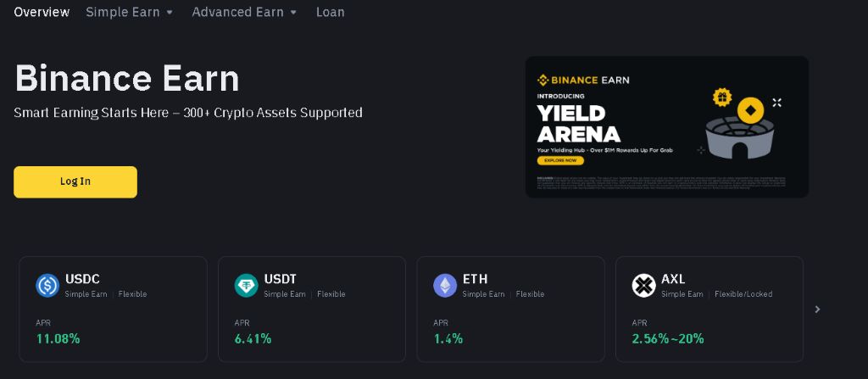
Task: Click the green USDT Tether icon
Action: coord(246,286)
